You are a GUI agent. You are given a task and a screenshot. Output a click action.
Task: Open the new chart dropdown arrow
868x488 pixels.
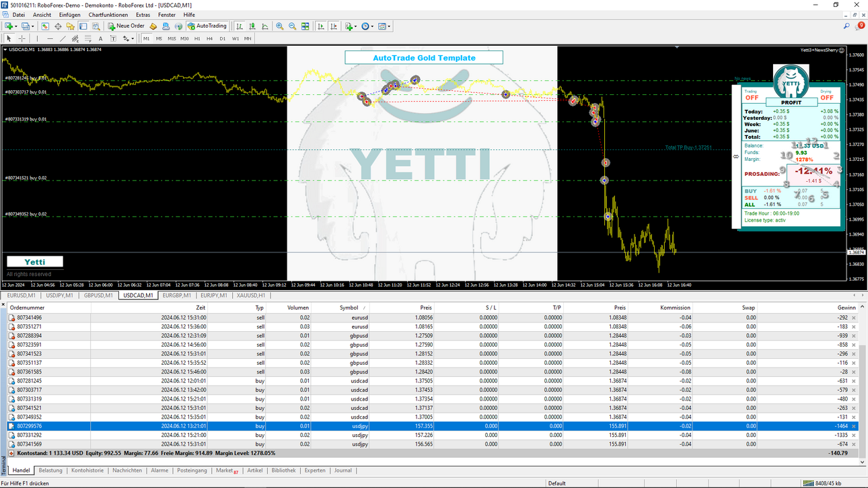click(15, 26)
